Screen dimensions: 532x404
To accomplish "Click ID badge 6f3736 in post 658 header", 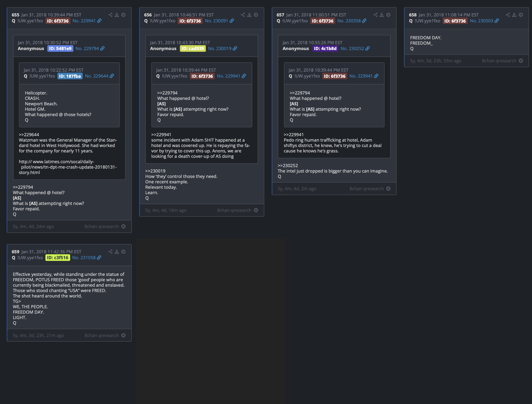I will 455,21.
